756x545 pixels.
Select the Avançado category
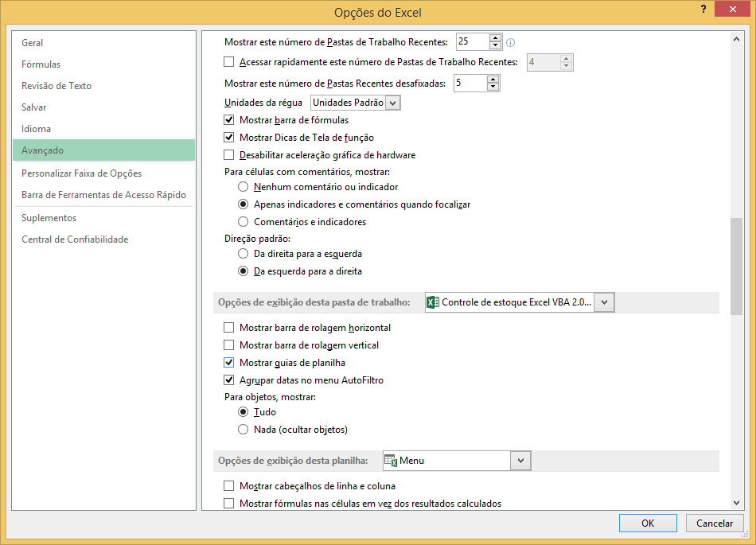(x=103, y=150)
